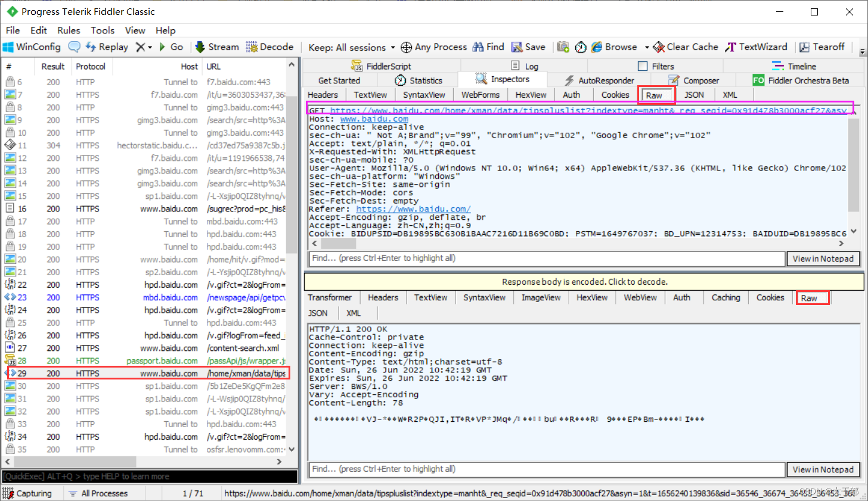
Task: Click the request View in Notepad button
Action: 823,259
